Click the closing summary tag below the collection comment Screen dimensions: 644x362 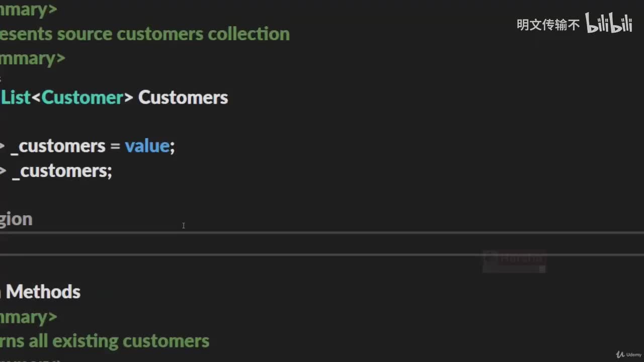[31, 58]
